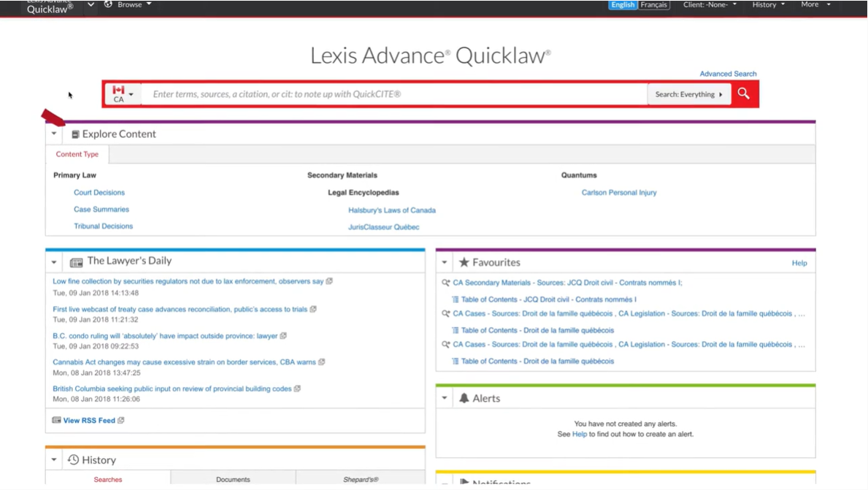Click the search terms input field
This screenshot has height=490, width=868.
[x=394, y=94]
